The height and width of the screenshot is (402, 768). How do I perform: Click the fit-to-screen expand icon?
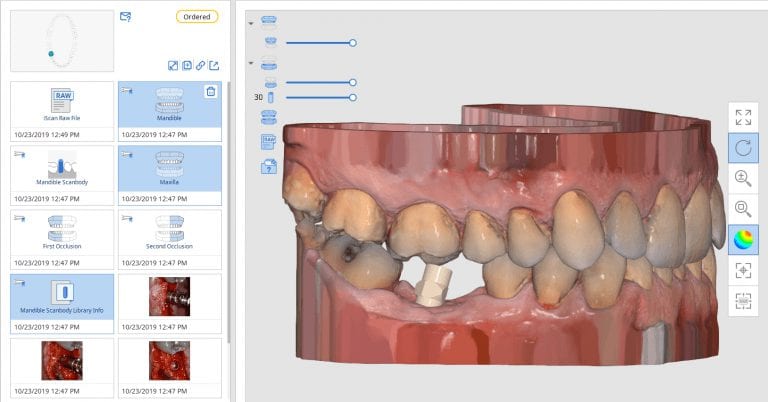[743, 118]
